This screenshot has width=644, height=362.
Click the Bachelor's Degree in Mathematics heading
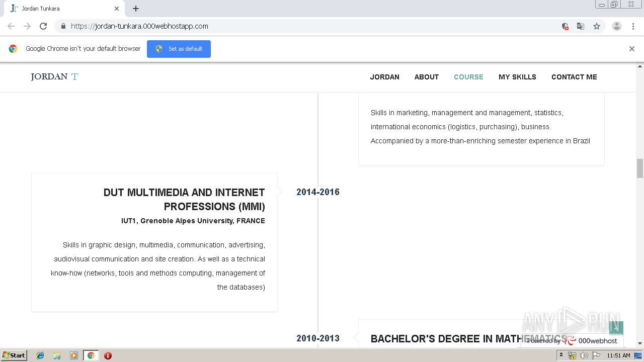tap(468, 339)
